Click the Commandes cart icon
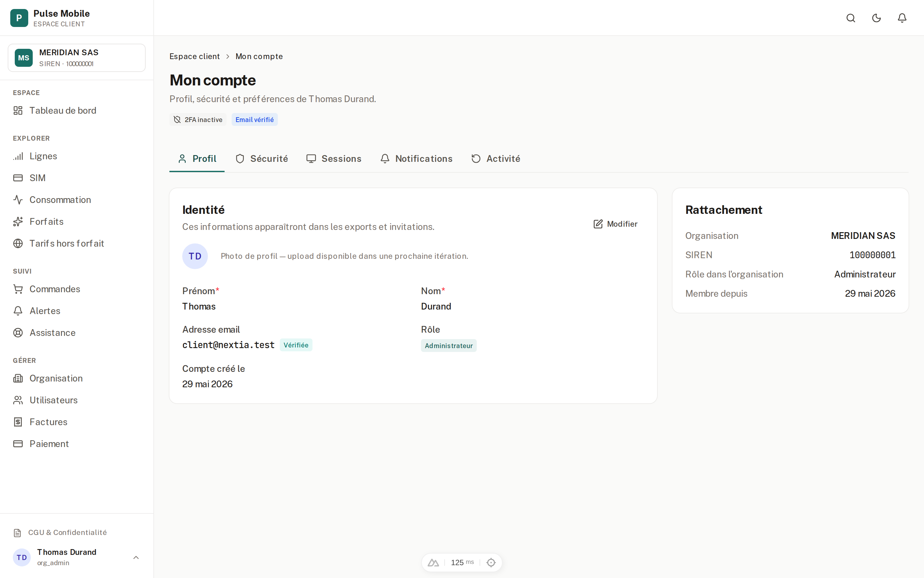The height and width of the screenshot is (578, 924). point(18,289)
